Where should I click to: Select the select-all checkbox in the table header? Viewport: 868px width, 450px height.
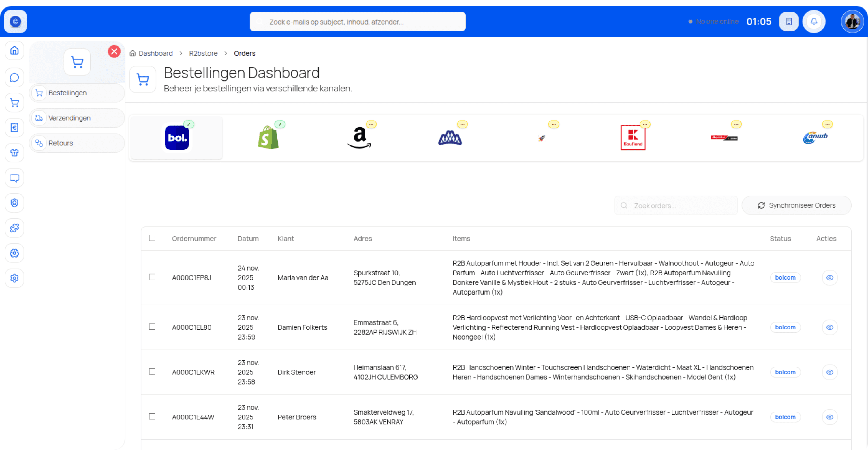152,238
